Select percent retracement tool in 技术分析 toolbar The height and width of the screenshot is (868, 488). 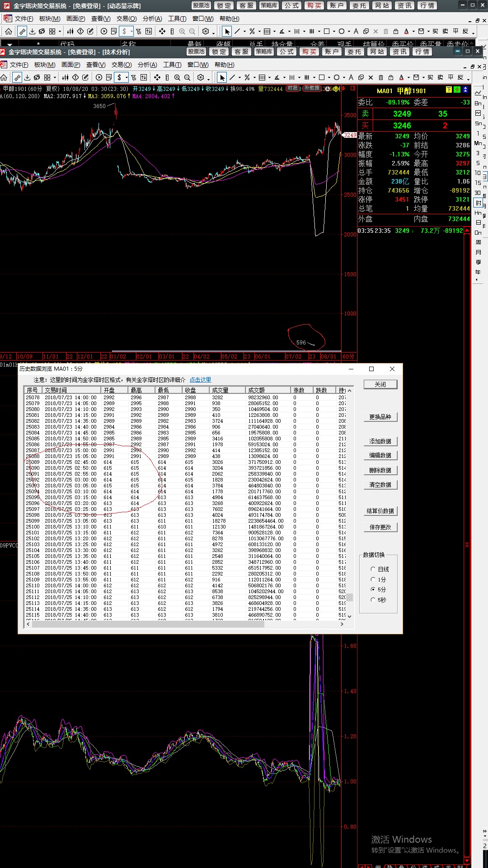point(247,77)
